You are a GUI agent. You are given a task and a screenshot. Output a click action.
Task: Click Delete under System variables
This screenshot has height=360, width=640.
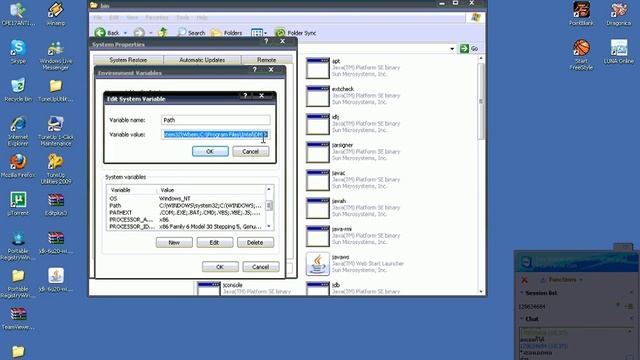coord(255,242)
